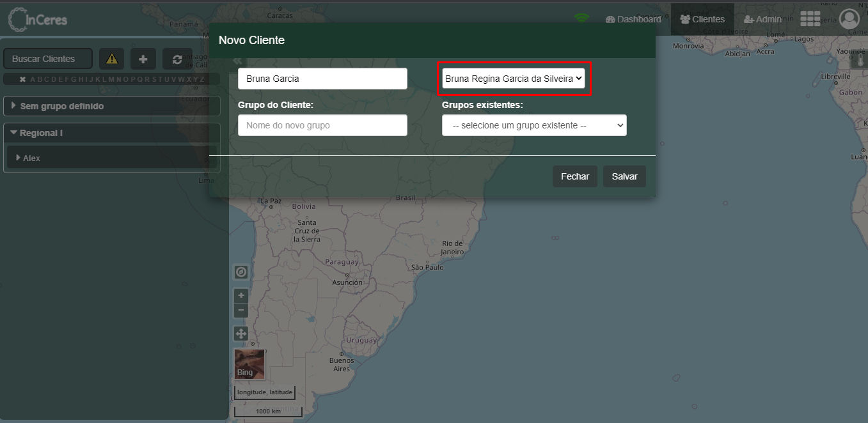Filter clients by letter Z
The image size is (868, 423).
[202, 79]
